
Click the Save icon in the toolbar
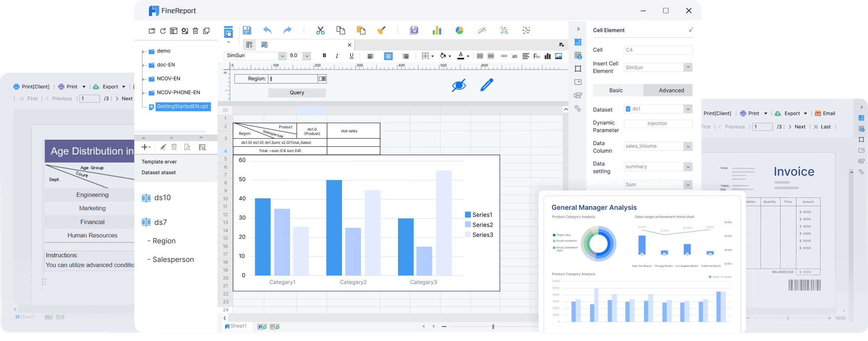tap(247, 30)
